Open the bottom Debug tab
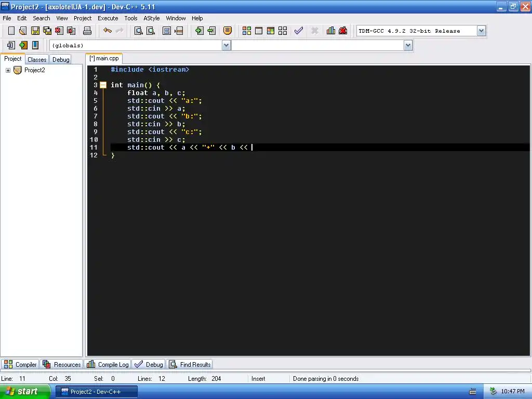 149,364
